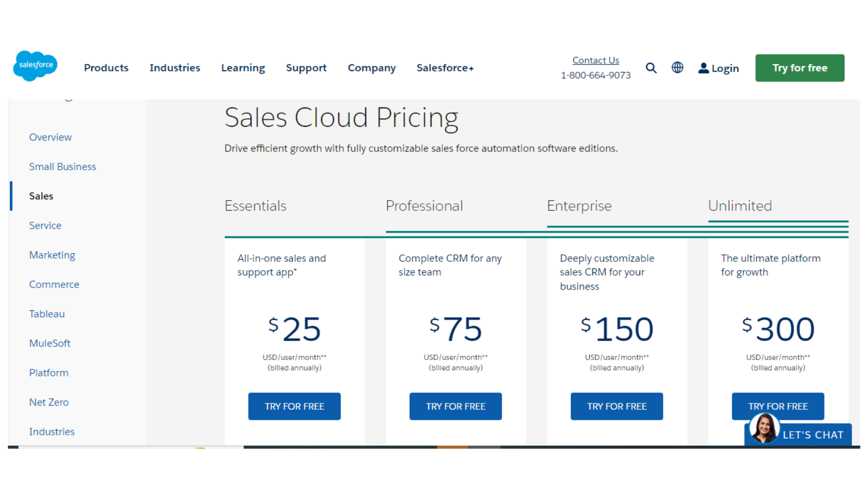Go to Overview in sidebar
Screen dimensions: 868x488
point(50,137)
